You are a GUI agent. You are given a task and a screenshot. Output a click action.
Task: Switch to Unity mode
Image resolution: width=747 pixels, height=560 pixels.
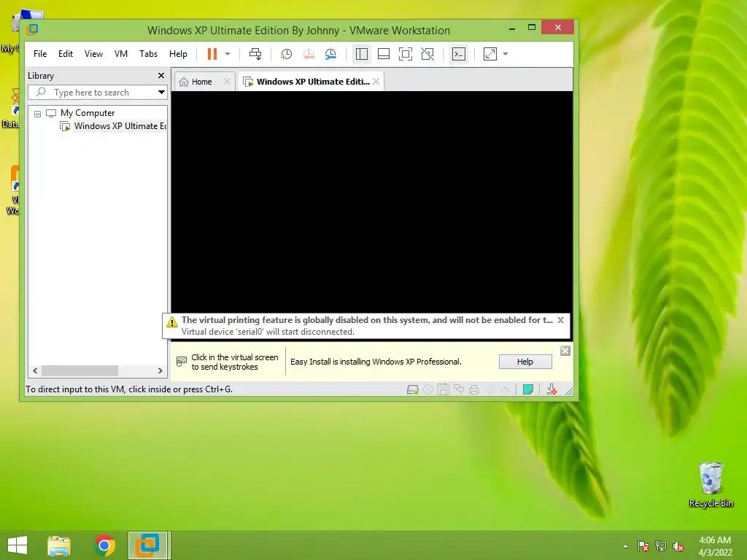pyautogui.click(x=427, y=54)
